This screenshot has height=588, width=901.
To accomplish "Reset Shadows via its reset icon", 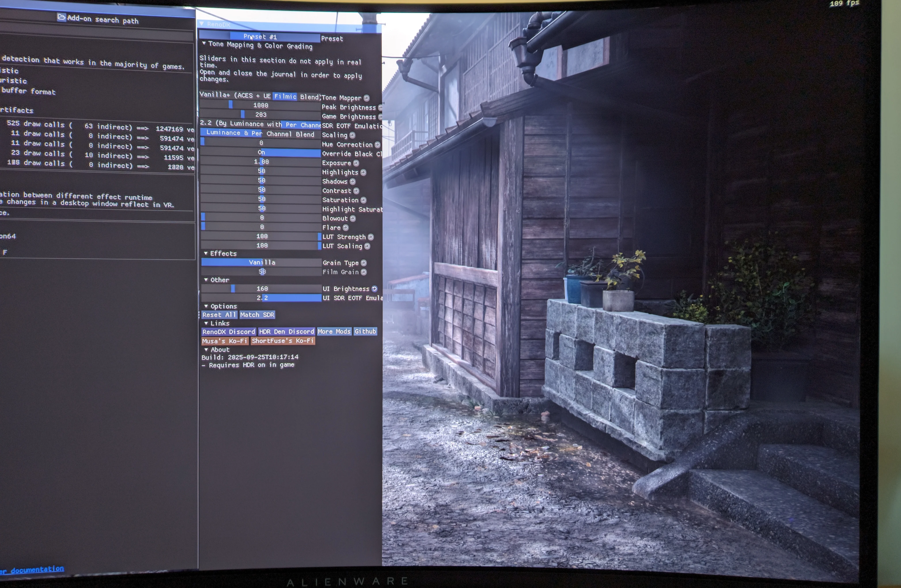I will pos(353,182).
